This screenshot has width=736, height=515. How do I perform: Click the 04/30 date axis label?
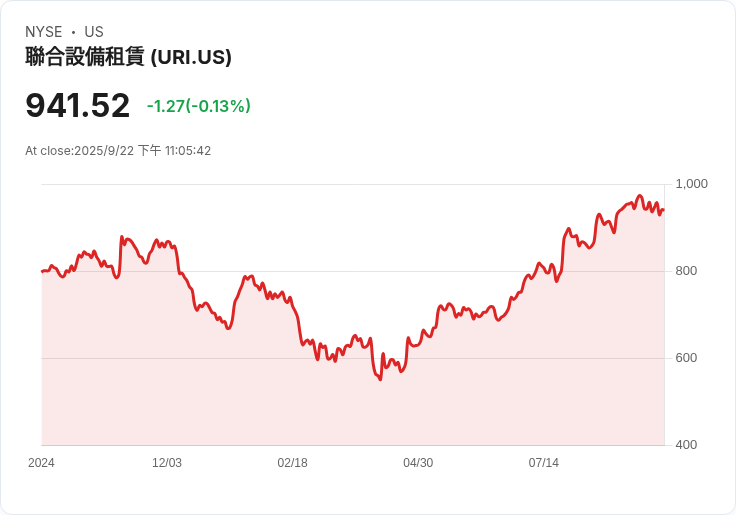tap(418, 463)
